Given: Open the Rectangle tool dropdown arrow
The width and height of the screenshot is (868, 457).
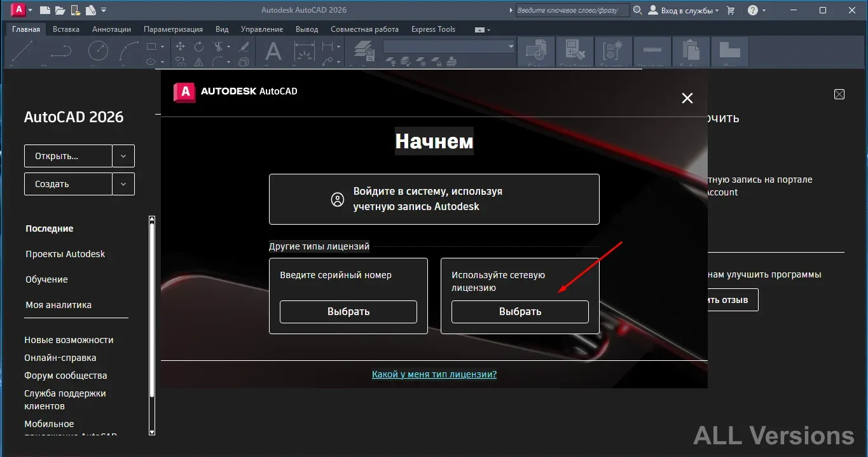Looking at the screenshot, I should (x=163, y=46).
